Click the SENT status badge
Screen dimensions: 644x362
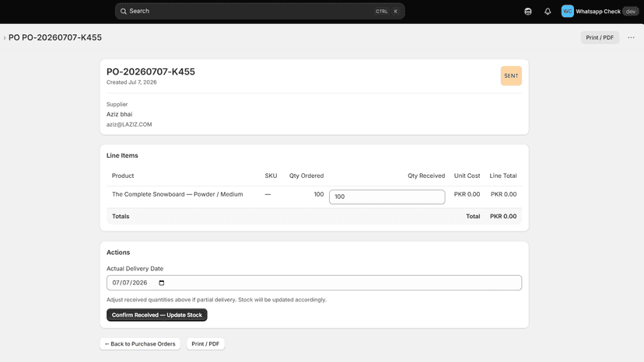click(x=511, y=76)
